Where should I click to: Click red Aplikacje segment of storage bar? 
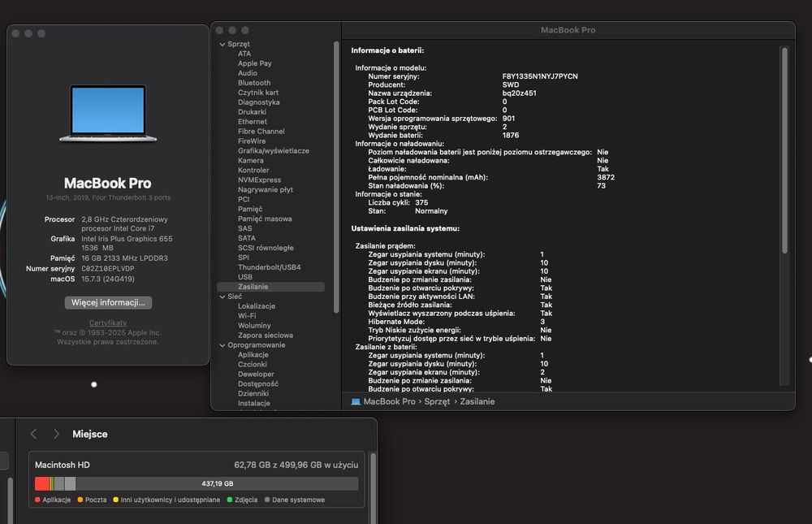tap(42, 483)
